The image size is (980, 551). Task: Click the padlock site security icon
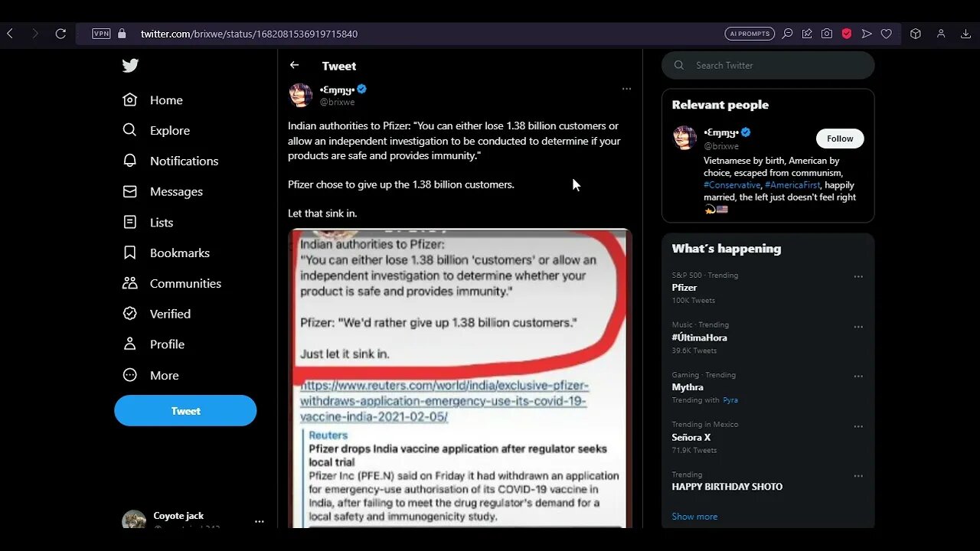point(122,34)
